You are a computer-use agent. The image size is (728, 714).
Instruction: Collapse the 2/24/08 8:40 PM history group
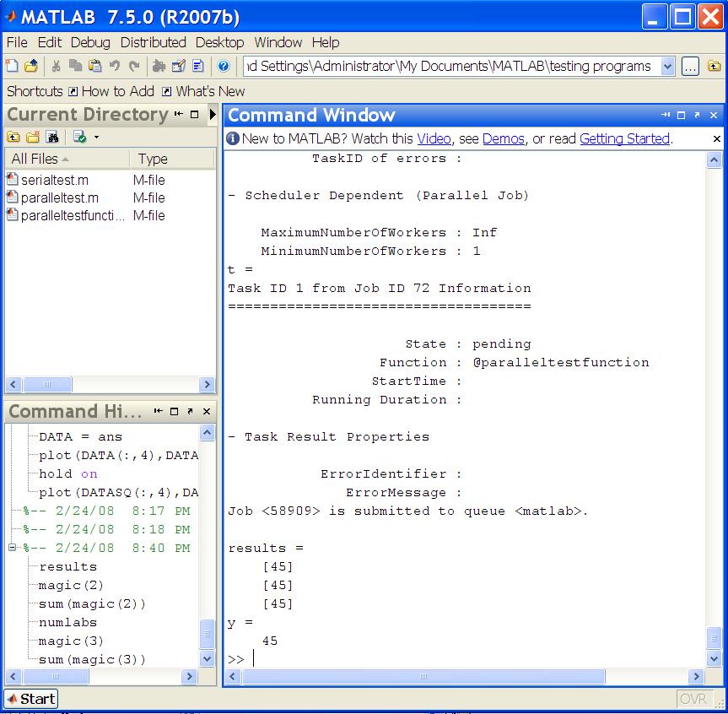[13, 548]
